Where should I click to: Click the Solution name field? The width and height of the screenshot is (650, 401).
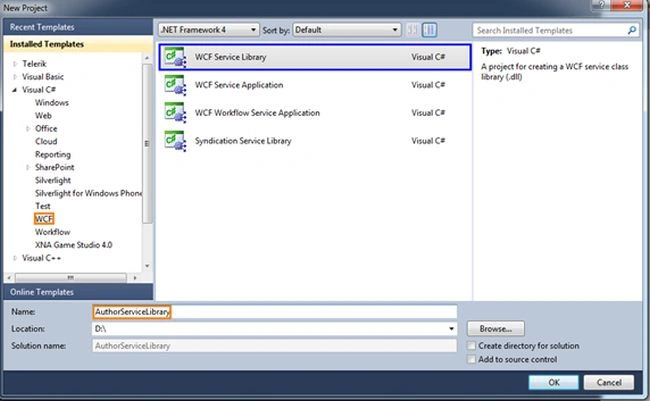[x=274, y=346]
